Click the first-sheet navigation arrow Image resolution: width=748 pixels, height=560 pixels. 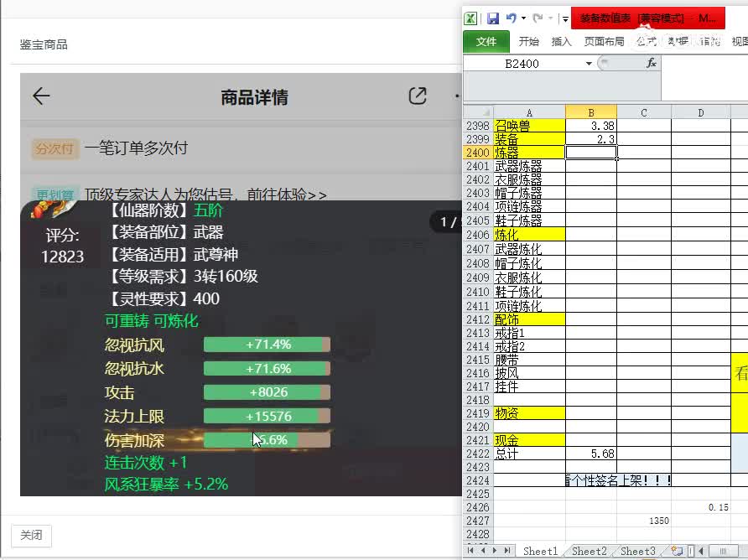(x=470, y=550)
